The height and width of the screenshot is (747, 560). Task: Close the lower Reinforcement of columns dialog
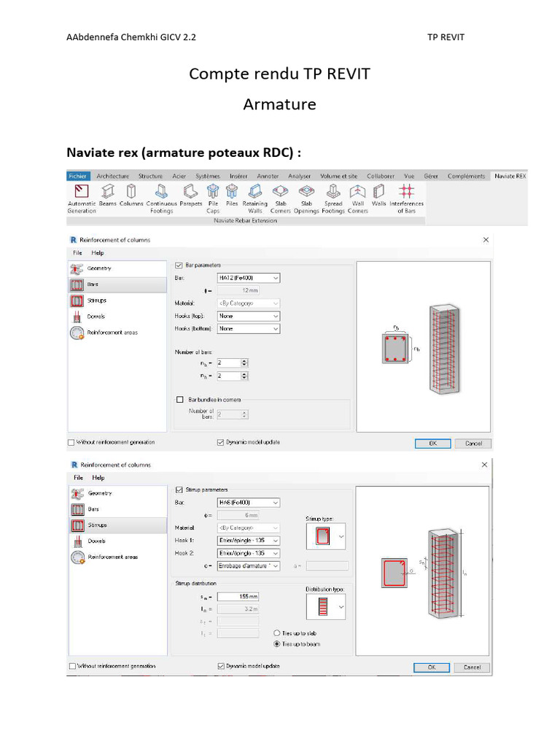point(484,465)
